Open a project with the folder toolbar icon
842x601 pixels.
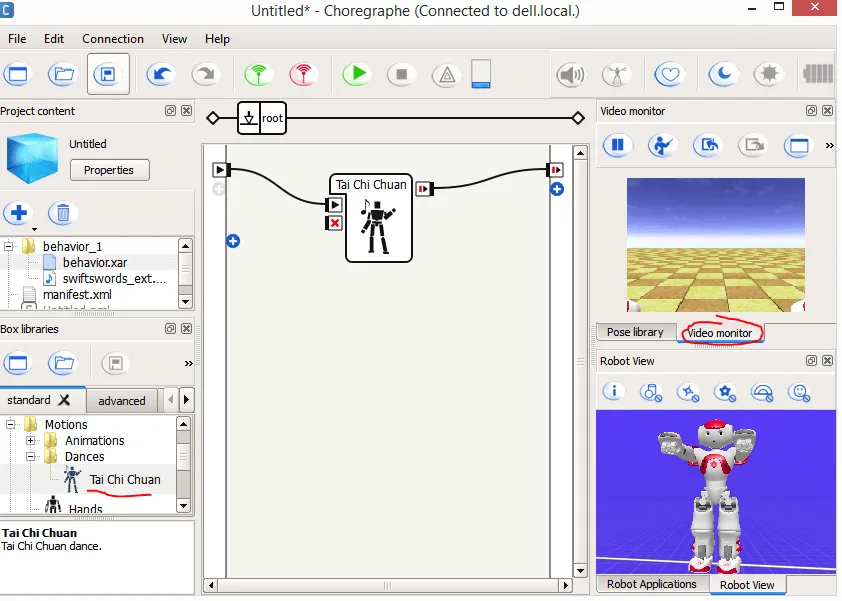[63, 74]
